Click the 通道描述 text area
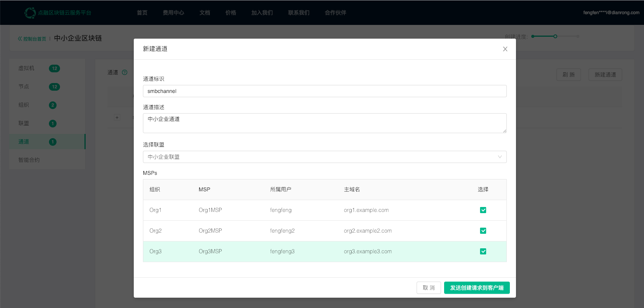644x308 pixels. [x=325, y=123]
